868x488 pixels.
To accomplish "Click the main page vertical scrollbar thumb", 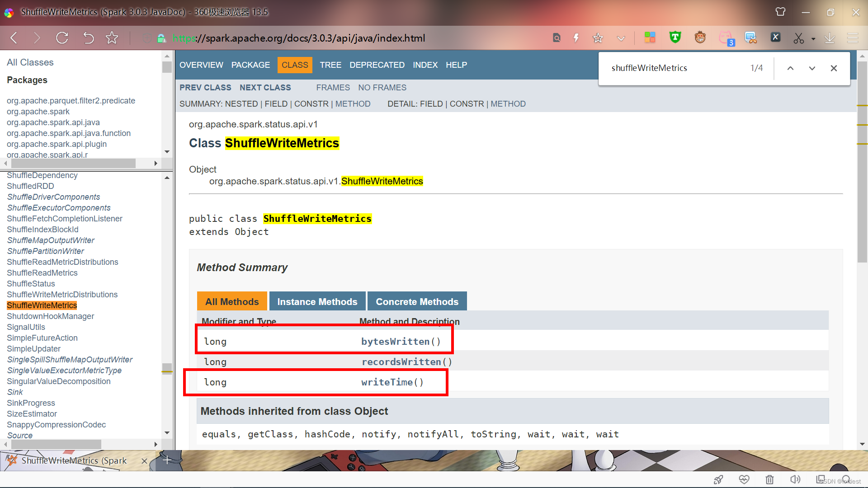I will point(862,161).
